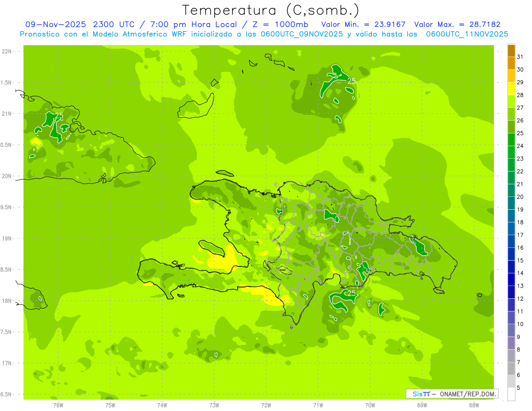Viewport: 532px width, 411px height.
Task: Click the legend swatch between 26 and 27
Action: pos(511,114)
